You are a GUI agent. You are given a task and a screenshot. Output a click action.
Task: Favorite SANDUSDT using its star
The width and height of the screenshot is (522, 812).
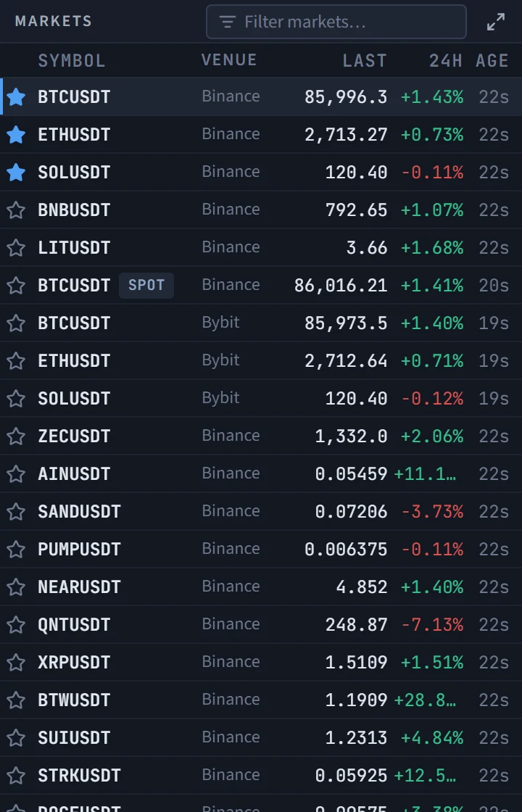[x=16, y=512]
